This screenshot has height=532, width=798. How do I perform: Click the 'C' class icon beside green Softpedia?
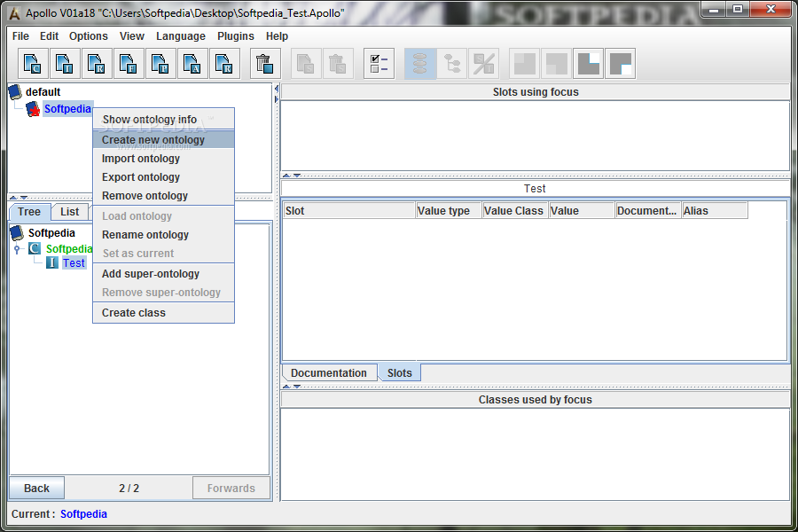tap(35, 248)
